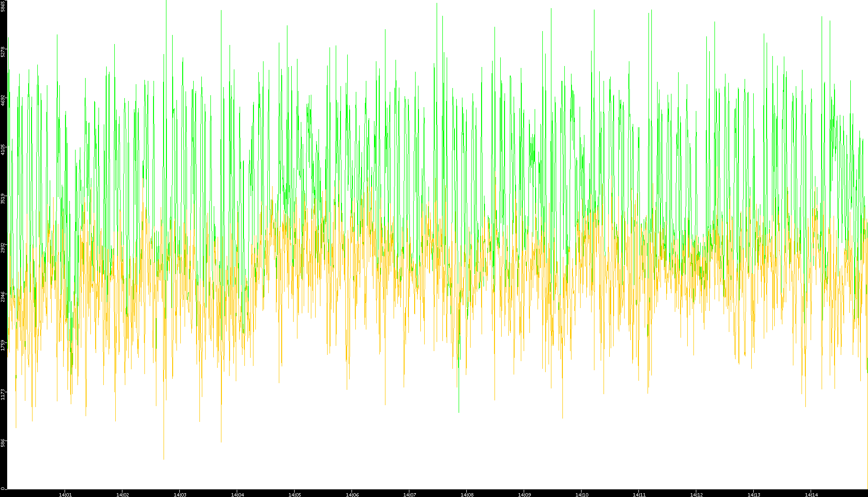Screen dimensions: 868x497
Task: Select the 5278 y-axis label
Action: point(3,51)
